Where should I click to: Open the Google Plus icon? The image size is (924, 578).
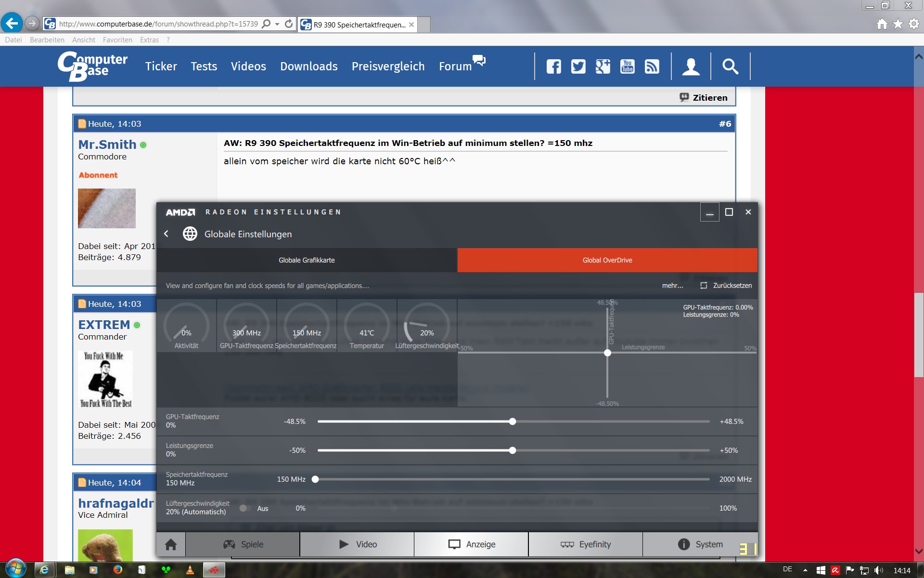(603, 66)
